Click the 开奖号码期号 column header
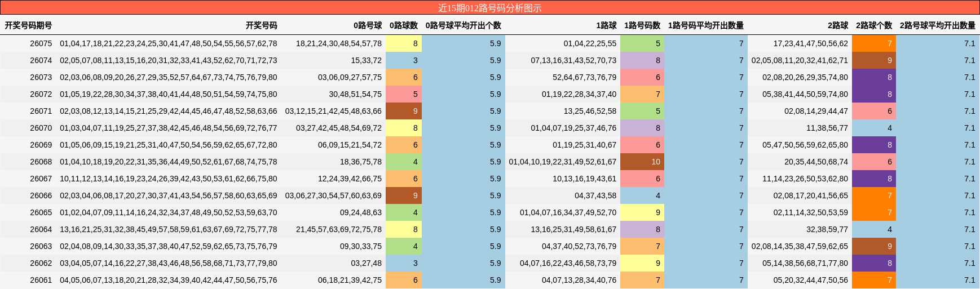980x289 pixels. 28,25
